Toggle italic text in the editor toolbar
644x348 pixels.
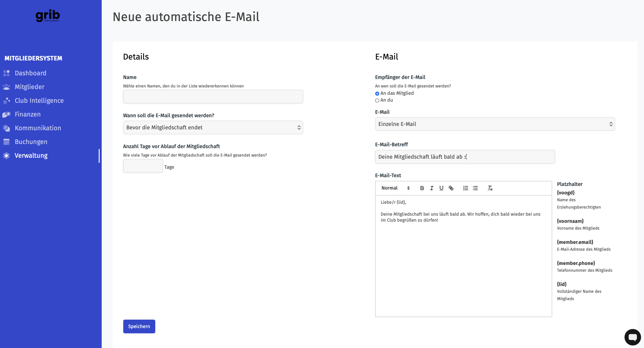coord(432,188)
